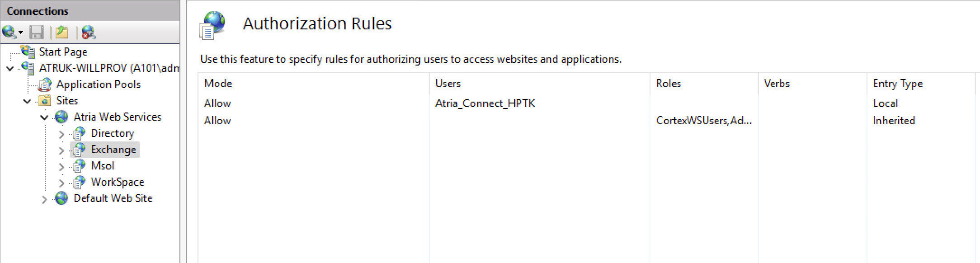
Task: Expand the Directory application node
Action: pos(61,134)
